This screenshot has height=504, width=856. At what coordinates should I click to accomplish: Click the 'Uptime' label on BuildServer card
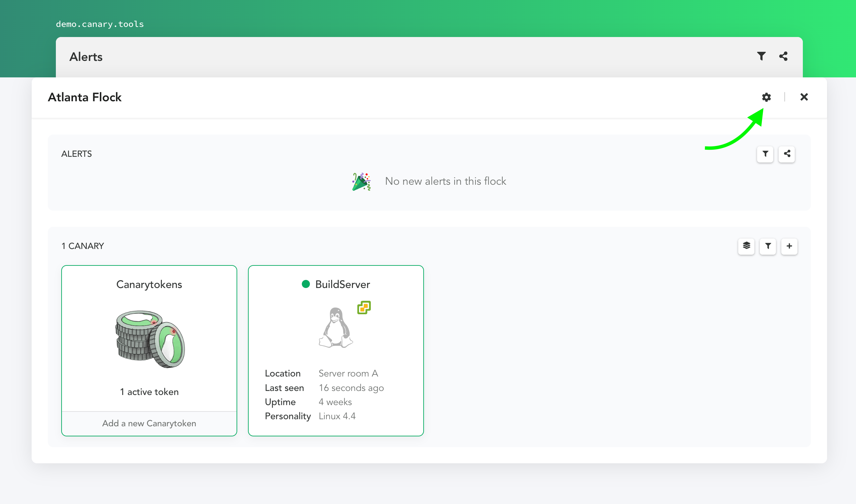pos(280,402)
